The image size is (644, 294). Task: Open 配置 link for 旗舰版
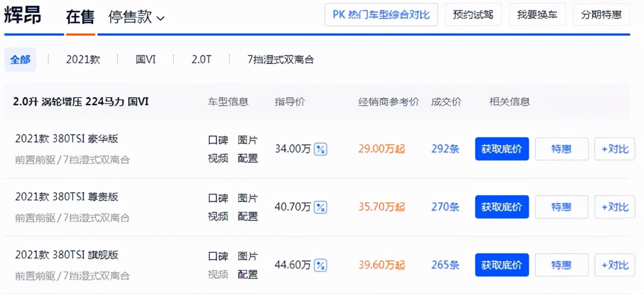(248, 274)
